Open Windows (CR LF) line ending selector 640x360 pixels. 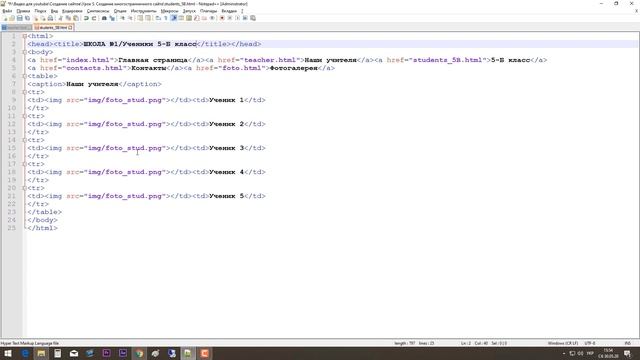(x=562, y=343)
